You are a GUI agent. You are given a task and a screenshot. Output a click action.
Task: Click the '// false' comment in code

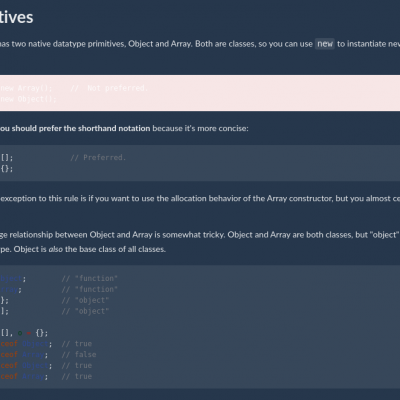tap(79, 355)
